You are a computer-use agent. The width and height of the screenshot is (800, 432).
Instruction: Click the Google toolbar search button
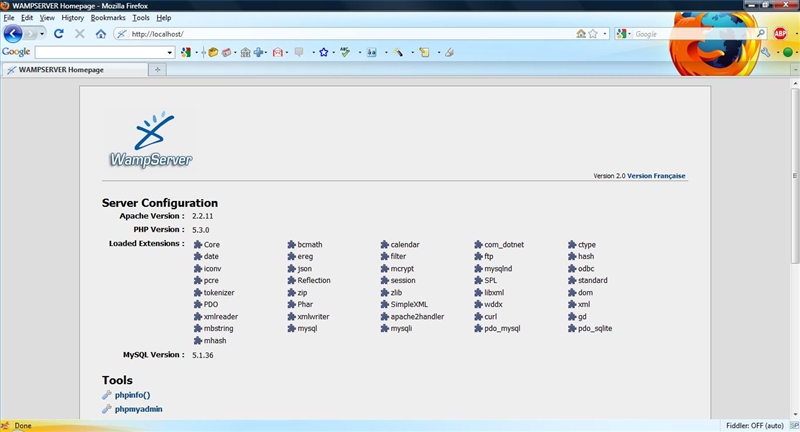coord(186,52)
